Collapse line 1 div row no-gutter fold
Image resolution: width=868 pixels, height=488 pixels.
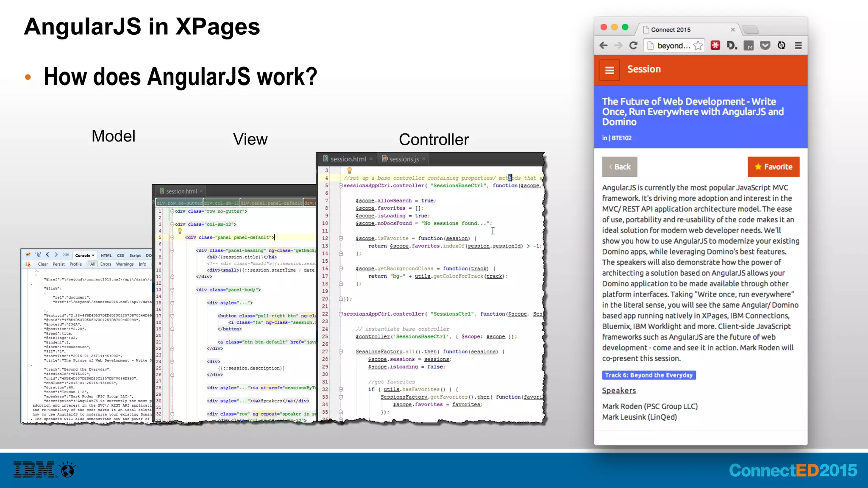pyautogui.click(x=172, y=211)
